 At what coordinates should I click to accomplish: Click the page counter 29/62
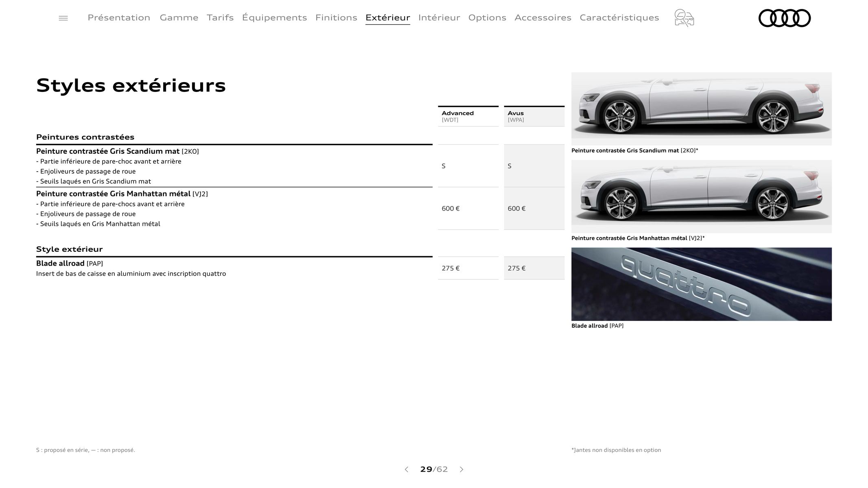(x=434, y=469)
